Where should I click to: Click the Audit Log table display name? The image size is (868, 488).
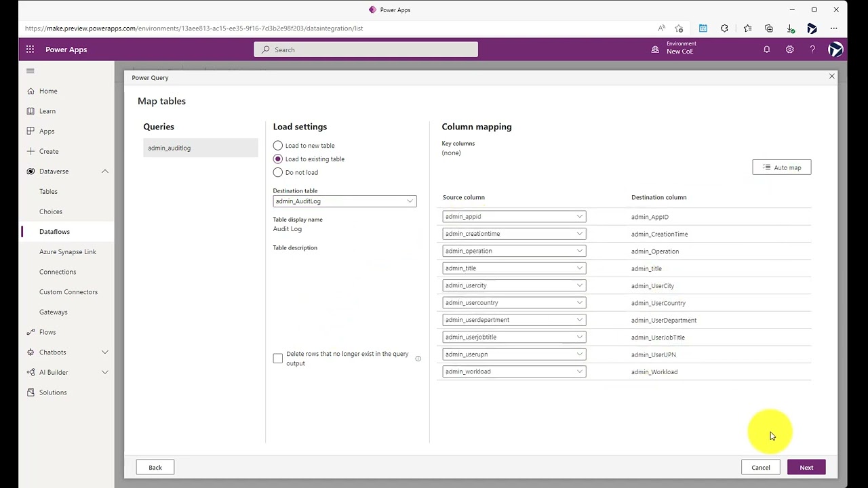[288, 229]
